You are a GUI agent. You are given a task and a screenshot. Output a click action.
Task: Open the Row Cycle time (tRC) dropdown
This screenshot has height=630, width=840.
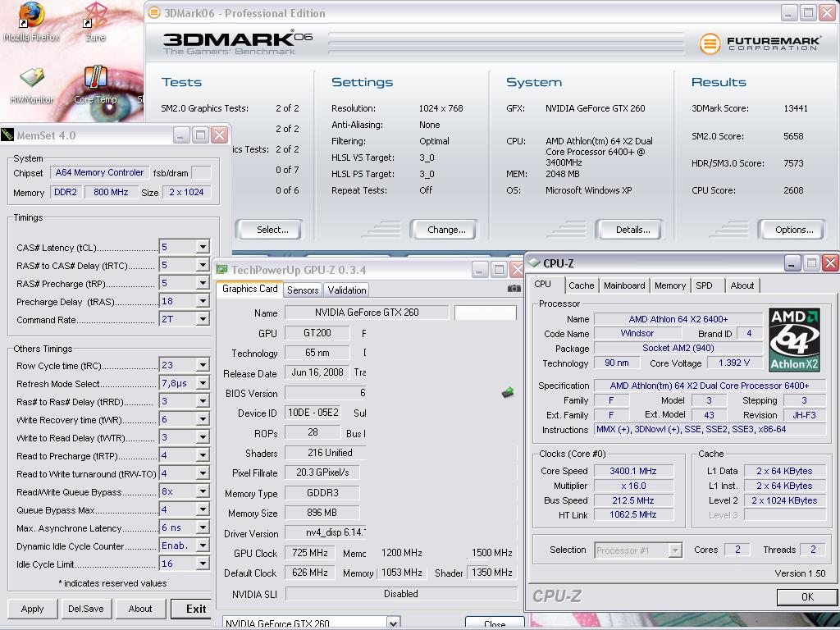[203, 365]
